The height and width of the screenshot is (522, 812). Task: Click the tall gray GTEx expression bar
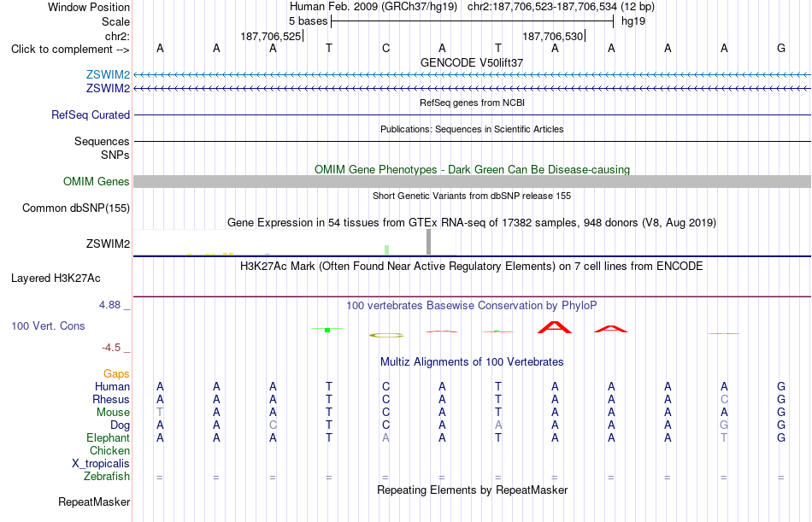pyautogui.click(x=428, y=242)
